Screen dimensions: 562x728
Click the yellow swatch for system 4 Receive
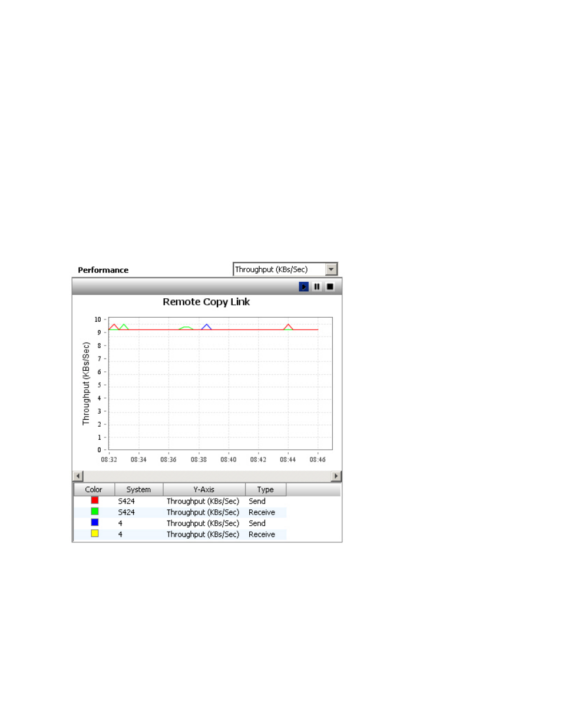pos(94,533)
